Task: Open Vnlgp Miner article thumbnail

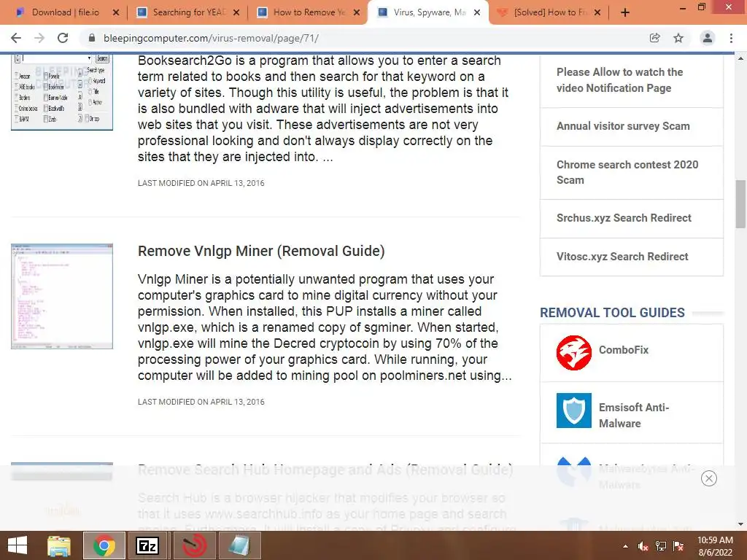Action: [x=62, y=296]
